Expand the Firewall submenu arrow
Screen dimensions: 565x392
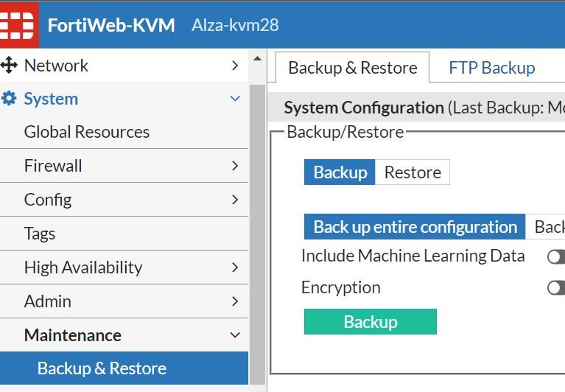[235, 166]
